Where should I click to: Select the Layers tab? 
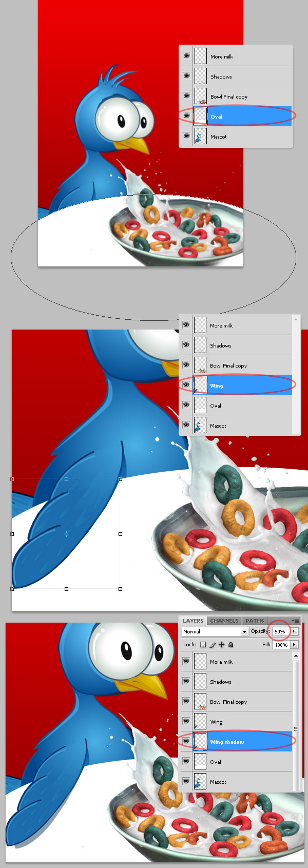click(193, 621)
